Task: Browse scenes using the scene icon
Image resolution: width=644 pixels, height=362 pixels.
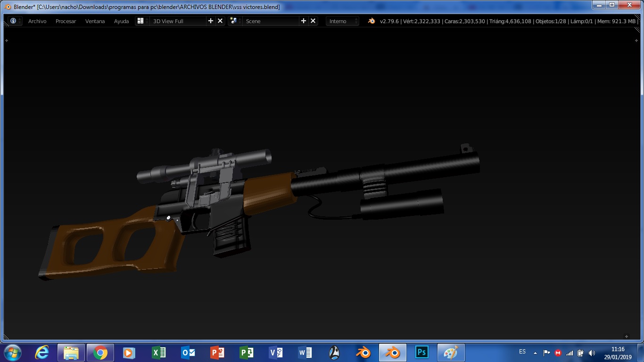Action: [235, 21]
